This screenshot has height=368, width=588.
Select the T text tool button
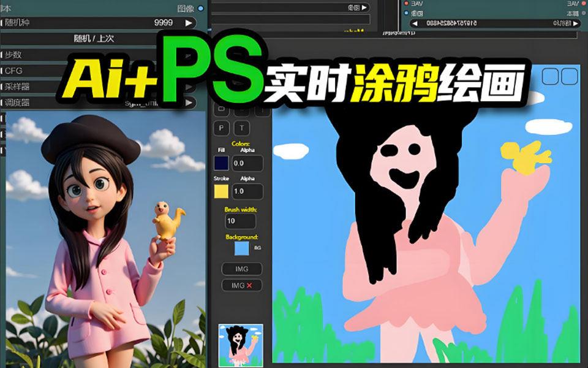241,128
